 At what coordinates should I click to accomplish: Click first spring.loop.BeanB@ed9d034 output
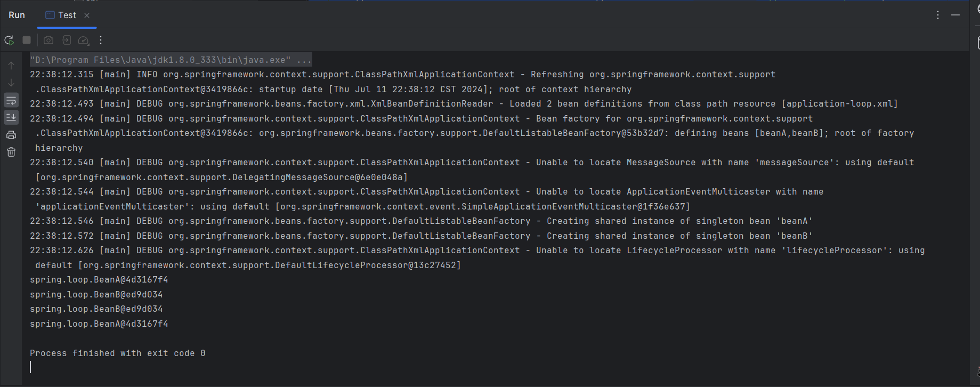coord(96,294)
